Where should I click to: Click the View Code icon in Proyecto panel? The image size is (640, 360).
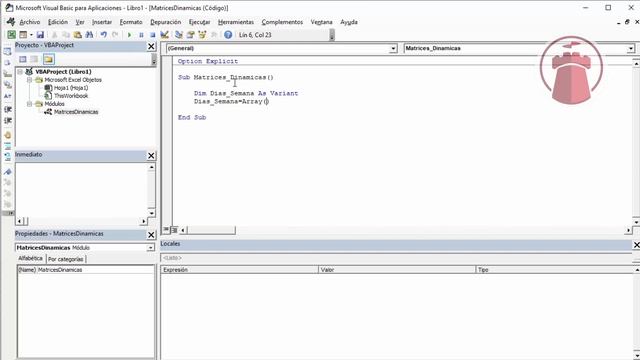tap(22, 60)
